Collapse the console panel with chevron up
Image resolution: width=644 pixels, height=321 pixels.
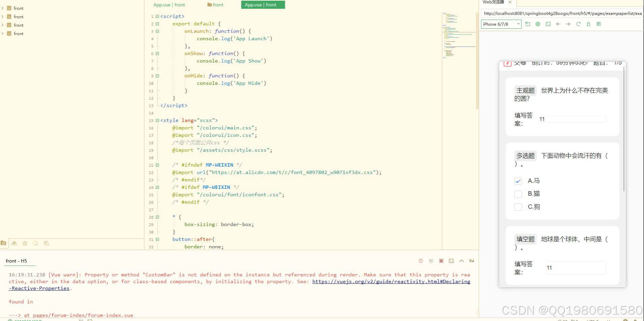tap(461, 261)
